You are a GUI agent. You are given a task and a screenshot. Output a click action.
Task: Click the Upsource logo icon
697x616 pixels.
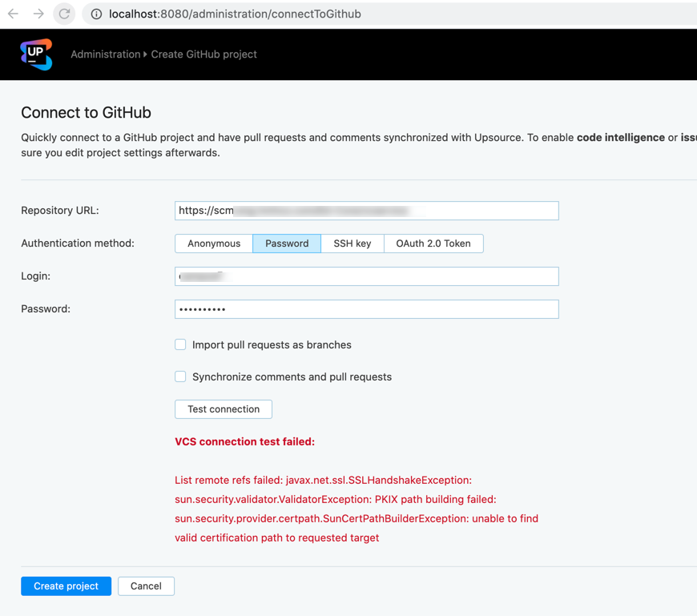point(36,54)
